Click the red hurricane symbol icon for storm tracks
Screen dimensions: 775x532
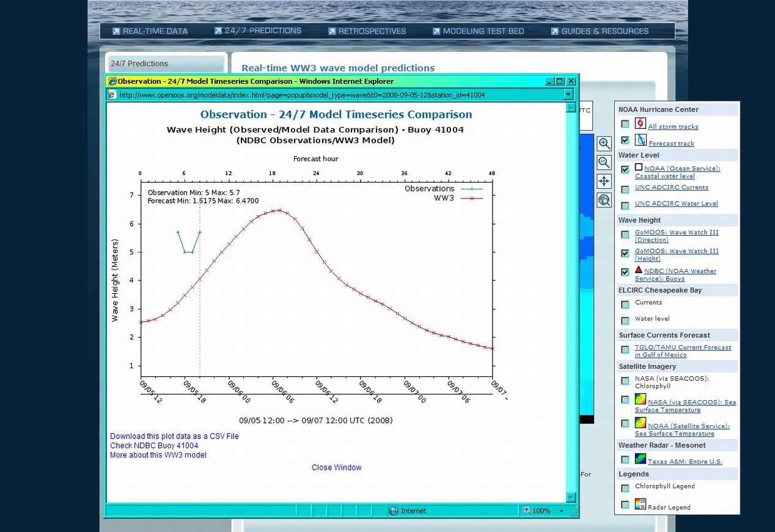pos(640,124)
